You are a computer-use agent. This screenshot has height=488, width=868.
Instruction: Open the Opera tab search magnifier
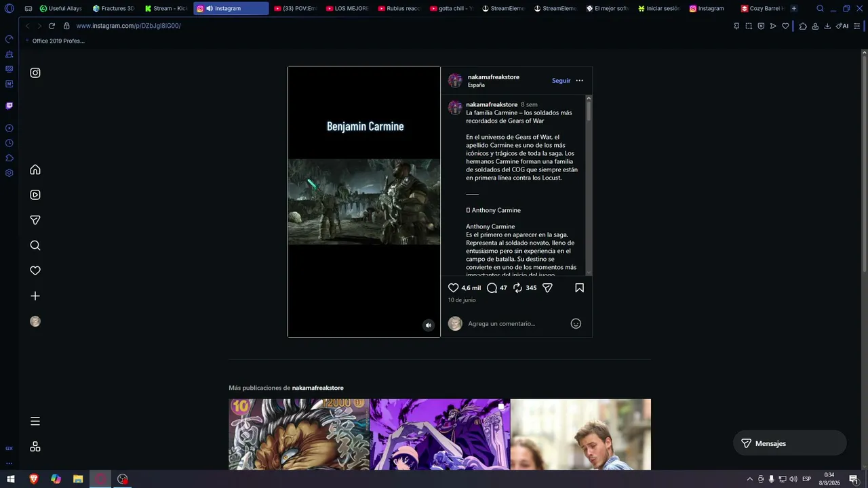820,9
